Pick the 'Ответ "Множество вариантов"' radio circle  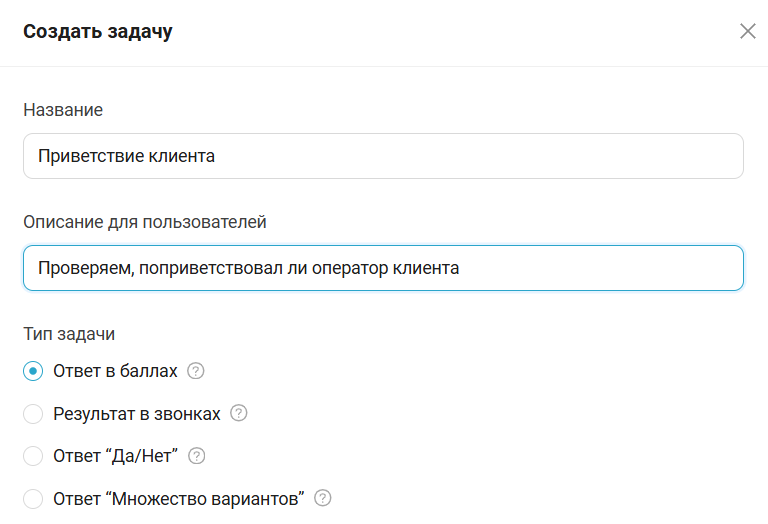33,499
